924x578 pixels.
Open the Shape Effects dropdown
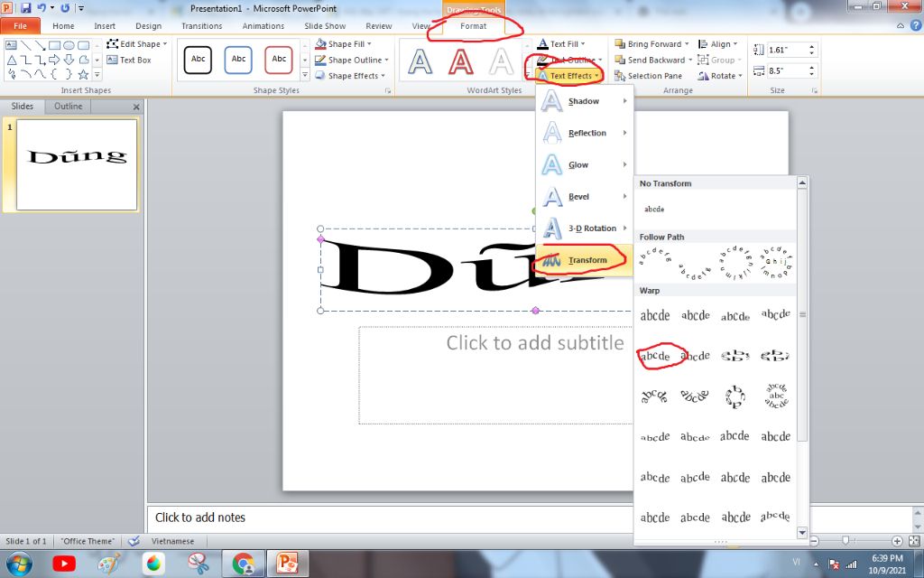[350, 76]
